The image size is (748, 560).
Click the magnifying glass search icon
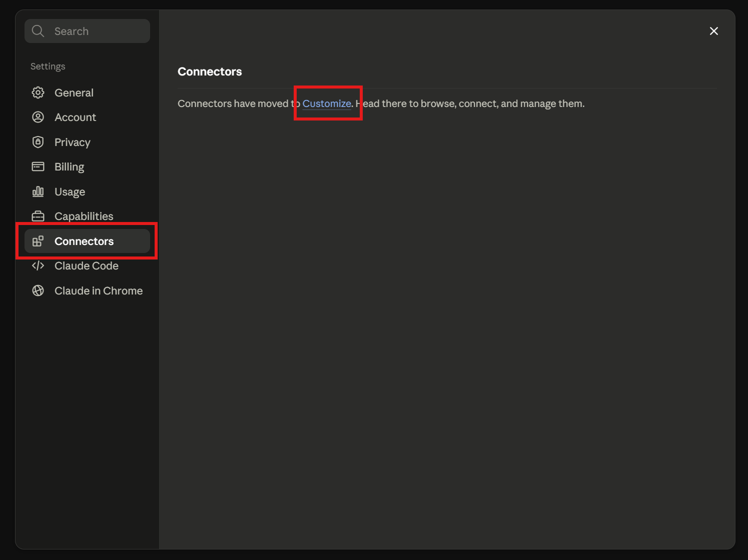click(x=38, y=31)
